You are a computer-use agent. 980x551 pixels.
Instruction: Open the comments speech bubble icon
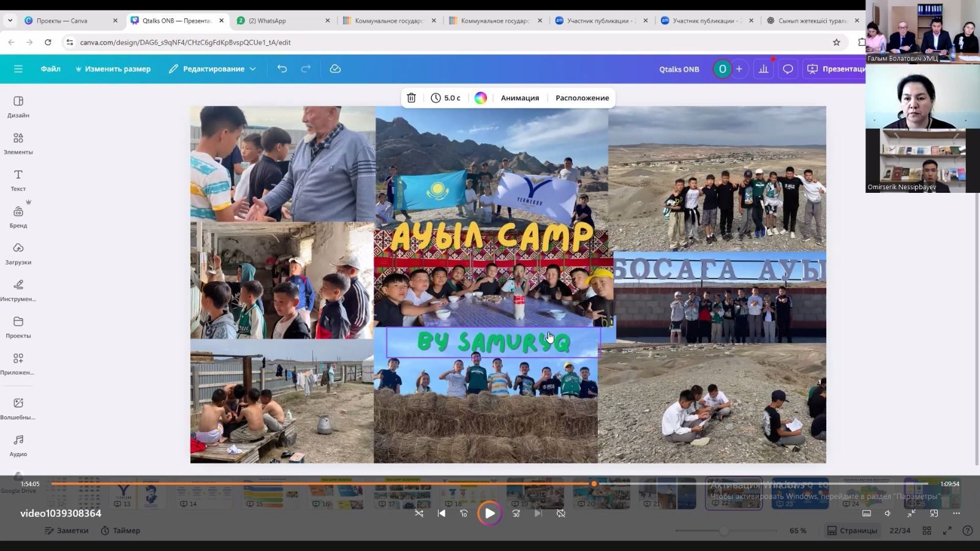click(788, 69)
